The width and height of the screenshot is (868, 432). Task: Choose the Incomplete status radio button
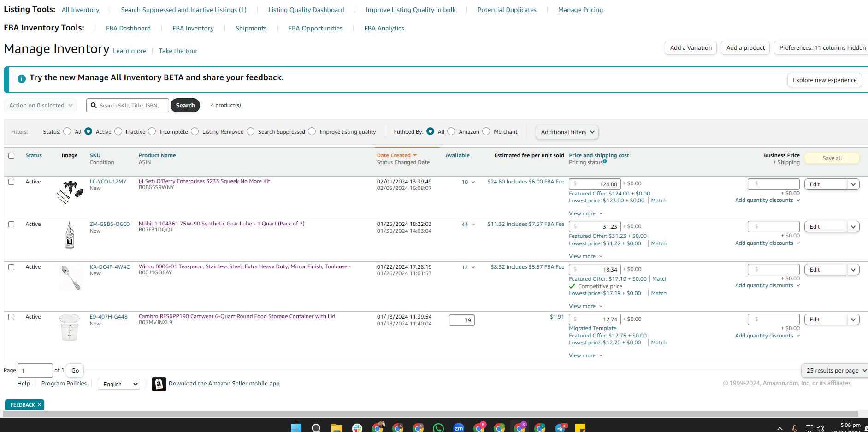click(152, 131)
